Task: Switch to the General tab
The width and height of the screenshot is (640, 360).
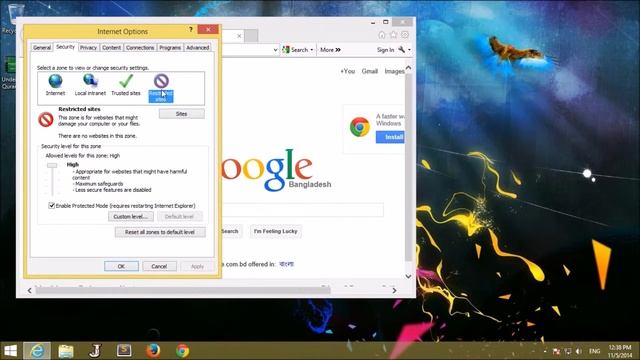Action: (x=42, y=48)
